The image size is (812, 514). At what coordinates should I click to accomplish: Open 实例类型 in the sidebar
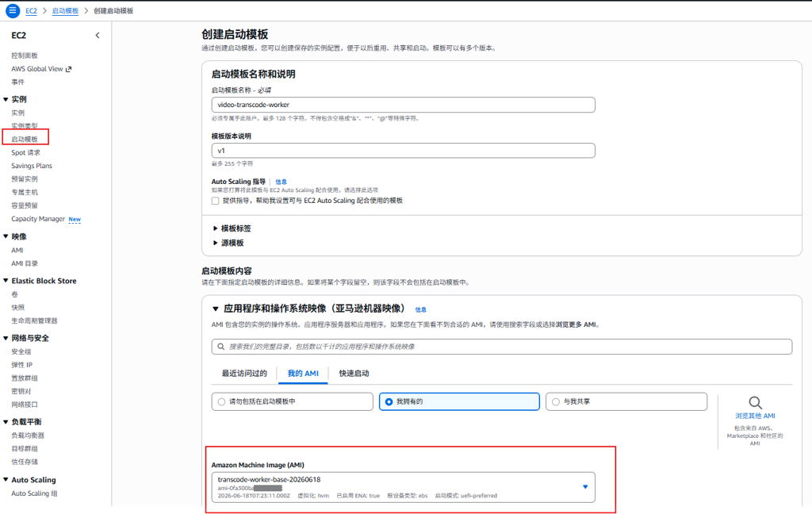(25, 126)
